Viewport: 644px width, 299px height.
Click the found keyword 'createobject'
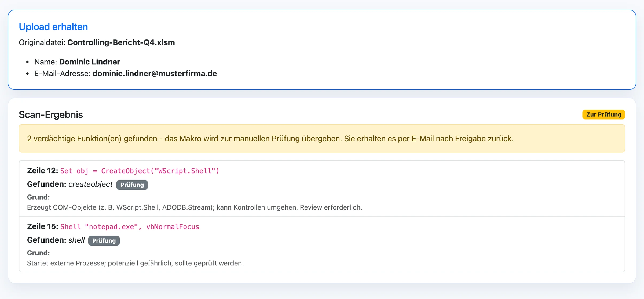[x=91, y=184]
